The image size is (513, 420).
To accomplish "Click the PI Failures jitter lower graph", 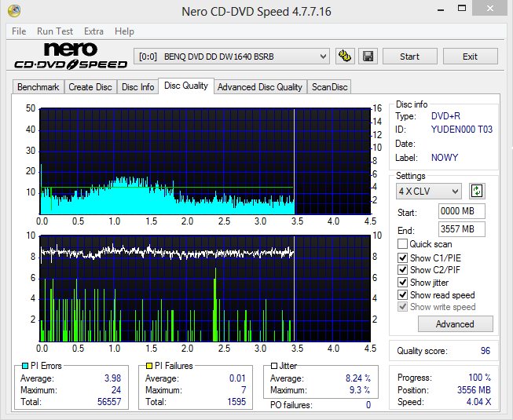I will [205, 289].
